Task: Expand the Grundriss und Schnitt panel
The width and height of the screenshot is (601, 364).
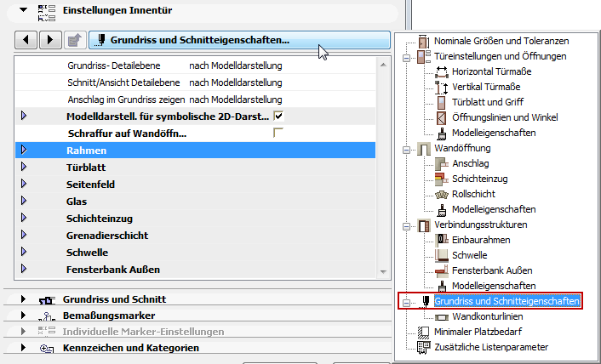Action: [x=23, y=299]
